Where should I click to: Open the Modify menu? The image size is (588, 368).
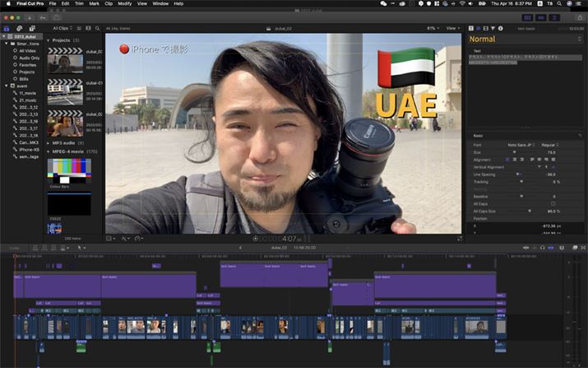(x=125, y=3)
